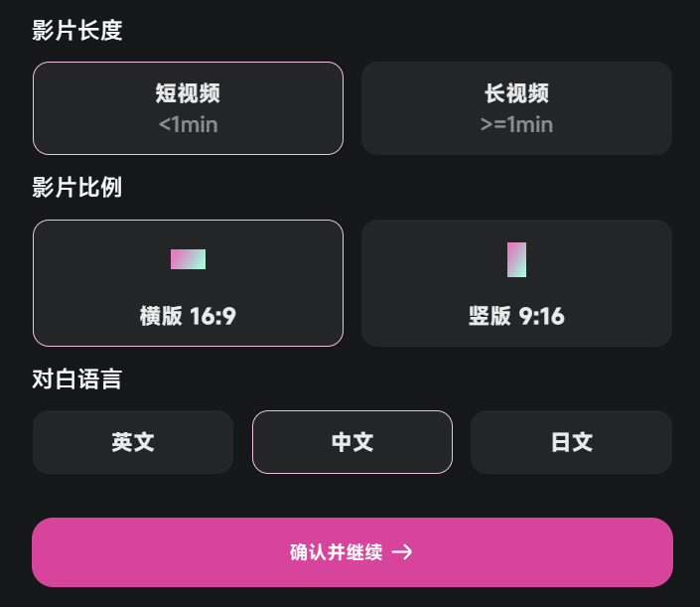
Task: Select the 长视频 long video option
Action: (x=516, y=108)
